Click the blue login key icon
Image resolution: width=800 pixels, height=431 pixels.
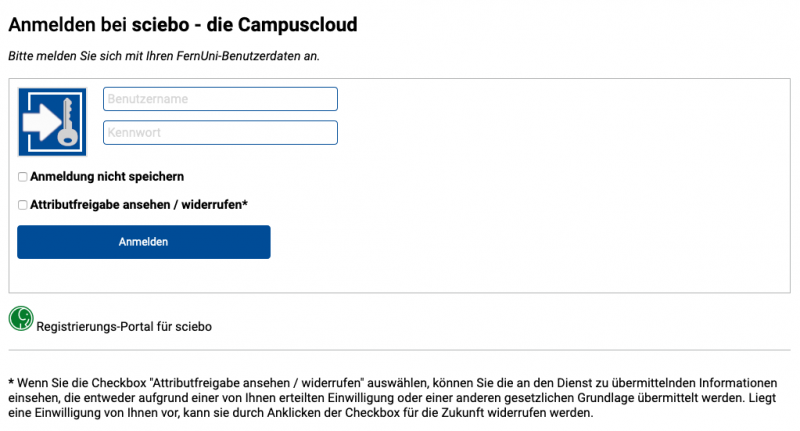coord(52,122)
